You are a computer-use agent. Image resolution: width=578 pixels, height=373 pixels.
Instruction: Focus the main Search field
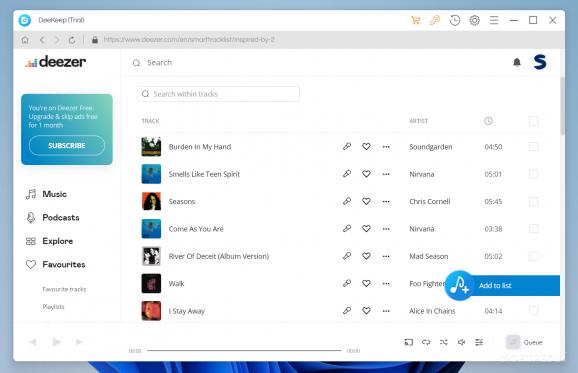[x=160, y=63]
